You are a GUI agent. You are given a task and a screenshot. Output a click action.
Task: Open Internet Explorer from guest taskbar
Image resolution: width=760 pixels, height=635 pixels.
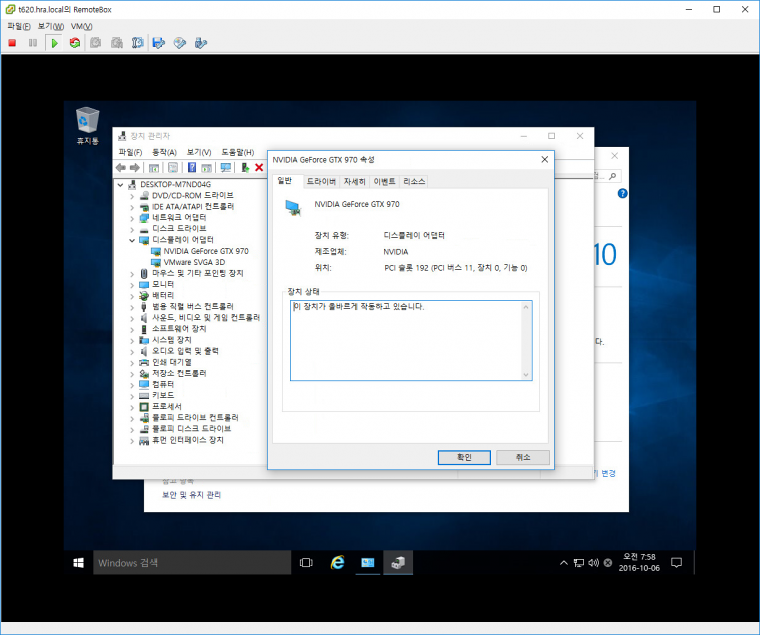point(337,563)
